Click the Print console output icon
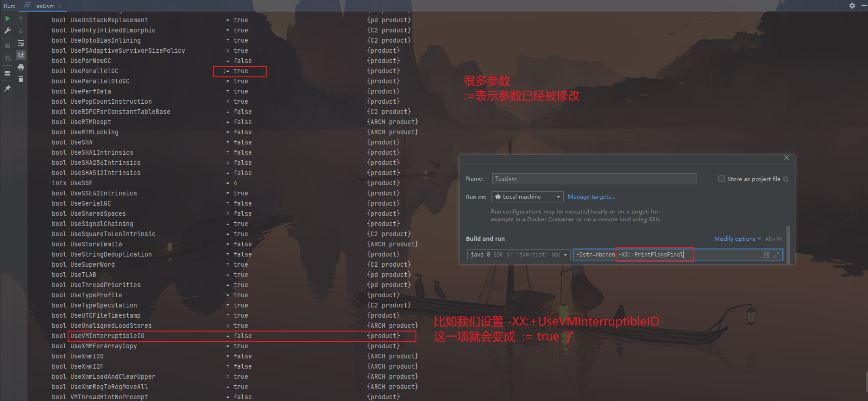This screenshot has width=868, height=401. [x=21, y=68]
